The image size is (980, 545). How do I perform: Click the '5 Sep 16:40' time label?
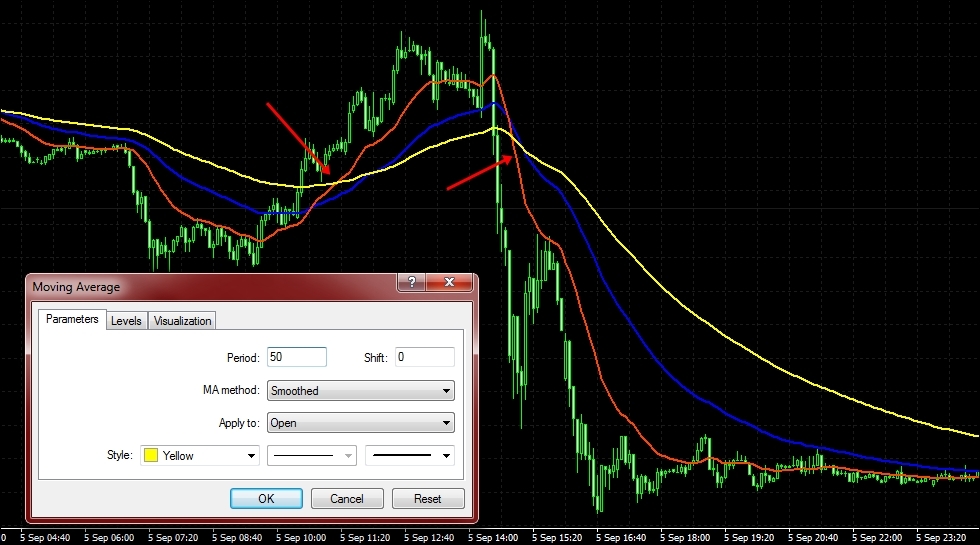pos(621,538)
